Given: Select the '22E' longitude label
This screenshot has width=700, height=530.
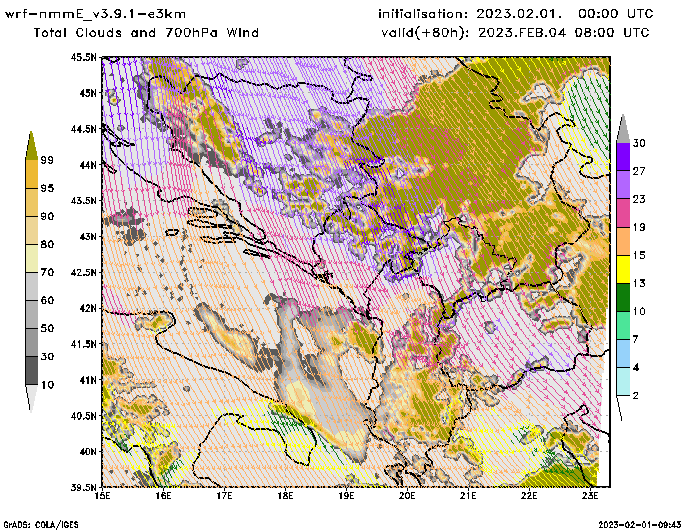Looking at the screenshot, I should tap(529, 496).
